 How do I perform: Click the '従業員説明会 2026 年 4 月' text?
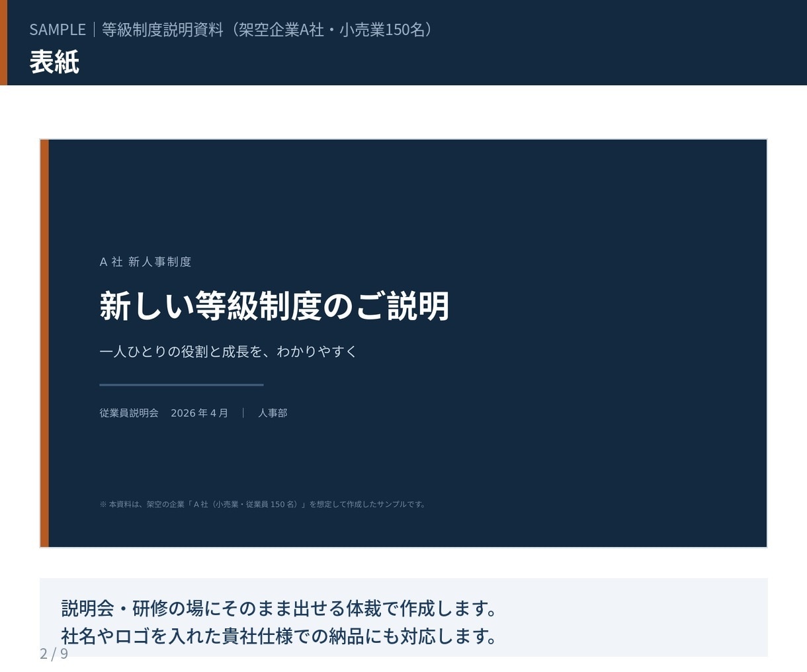coord(164,413)
